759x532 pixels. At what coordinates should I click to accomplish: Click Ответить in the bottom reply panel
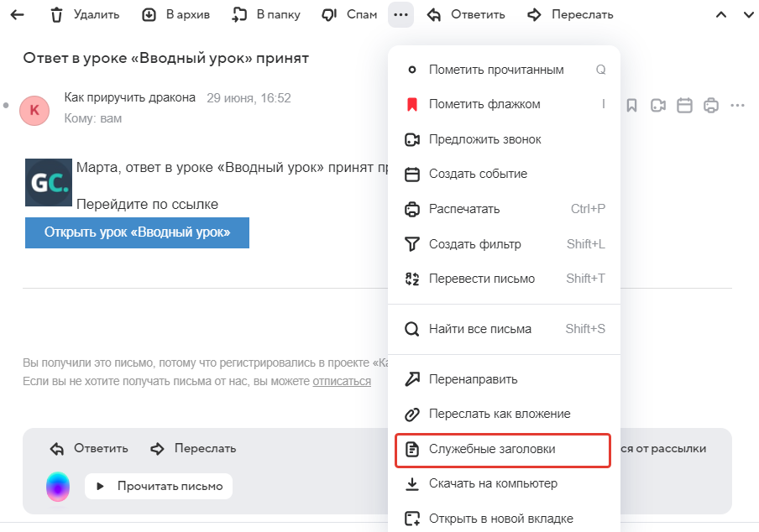[x=89, y=449]
